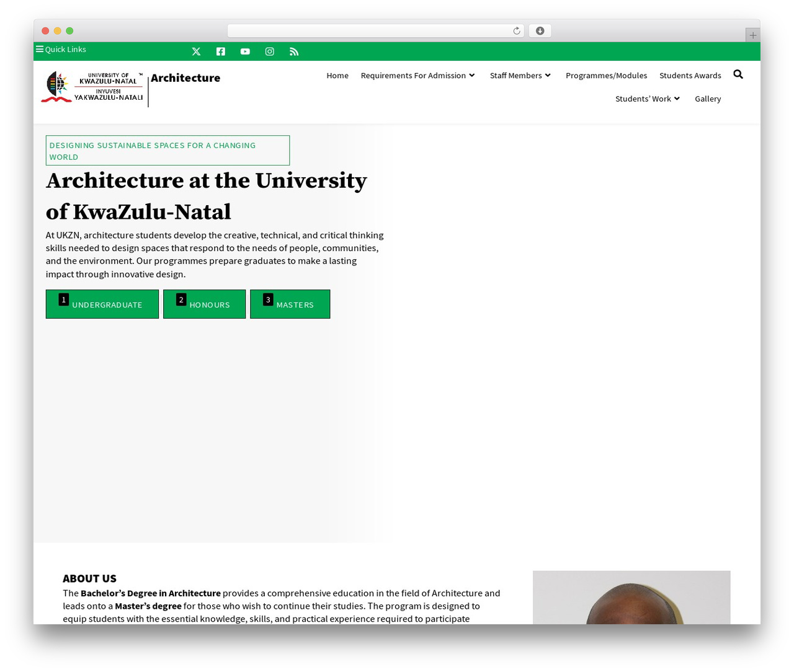Click the Architecture site title
Viewport: 794px width, 672px height.
click(185, 77)
